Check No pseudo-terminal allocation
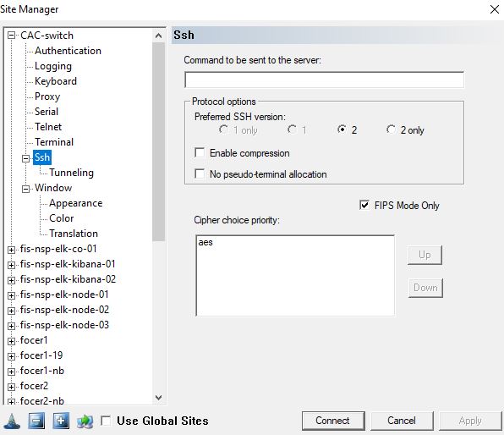The height and width of the screenshot is (435, 504). point(200,173)
